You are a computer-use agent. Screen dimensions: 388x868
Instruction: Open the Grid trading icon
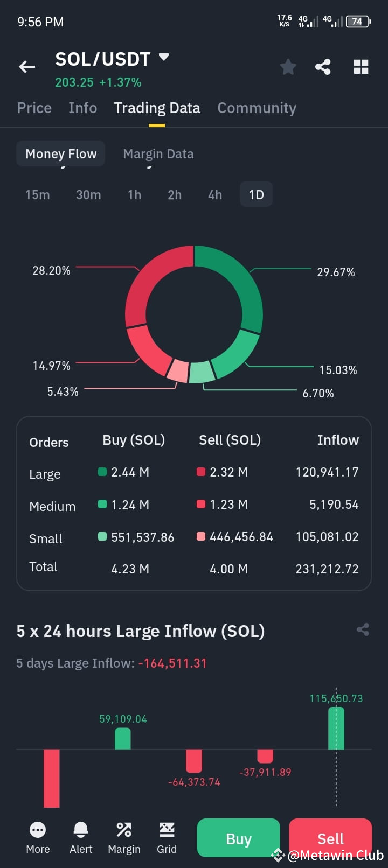tap(167, 830)
